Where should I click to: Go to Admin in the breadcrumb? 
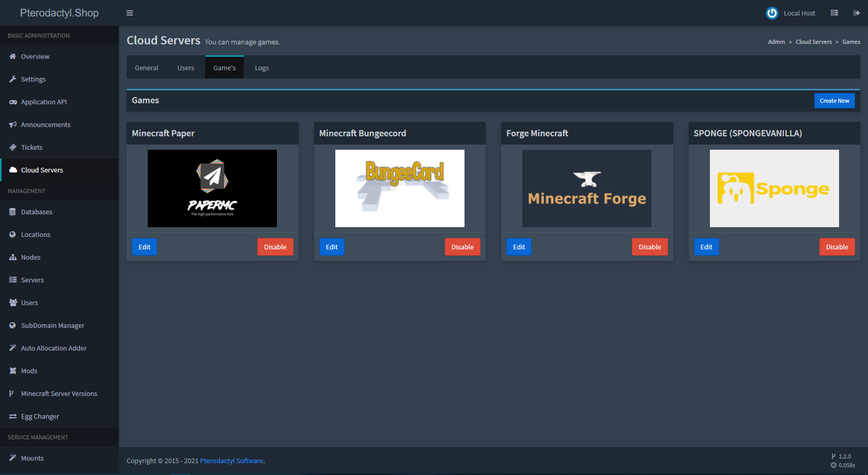coord(776,42)
